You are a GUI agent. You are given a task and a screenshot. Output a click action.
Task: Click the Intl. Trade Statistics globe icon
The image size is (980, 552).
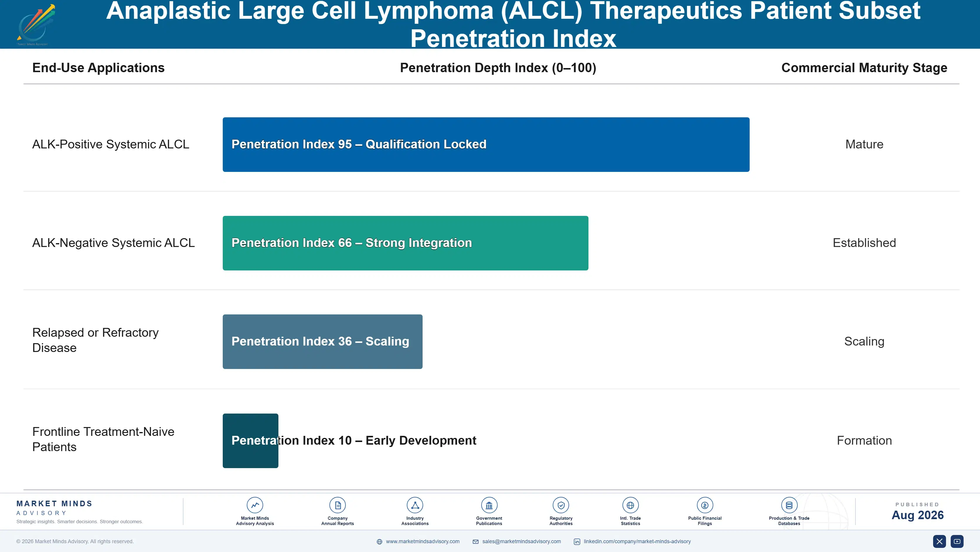point(630,505)
